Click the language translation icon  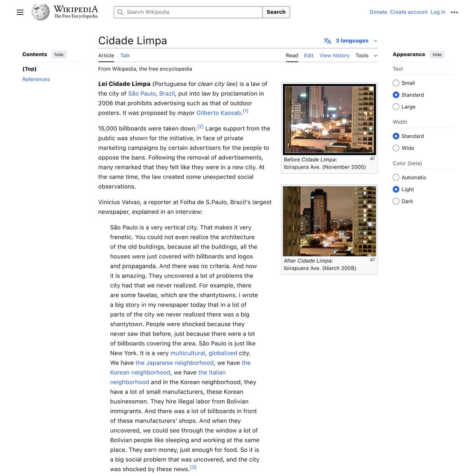click(327, 40)
